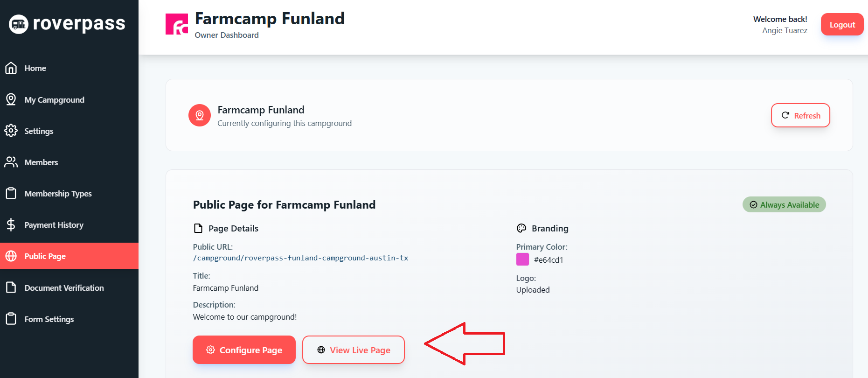Click the roverpass camper van logo icon

point(19,24)
